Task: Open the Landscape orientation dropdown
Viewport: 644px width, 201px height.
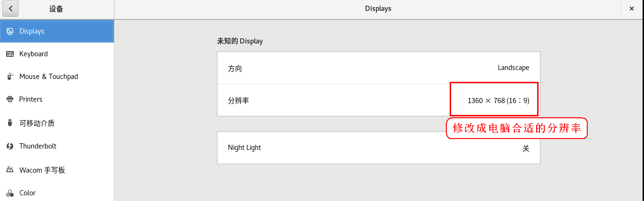Action: click(513, 68)
